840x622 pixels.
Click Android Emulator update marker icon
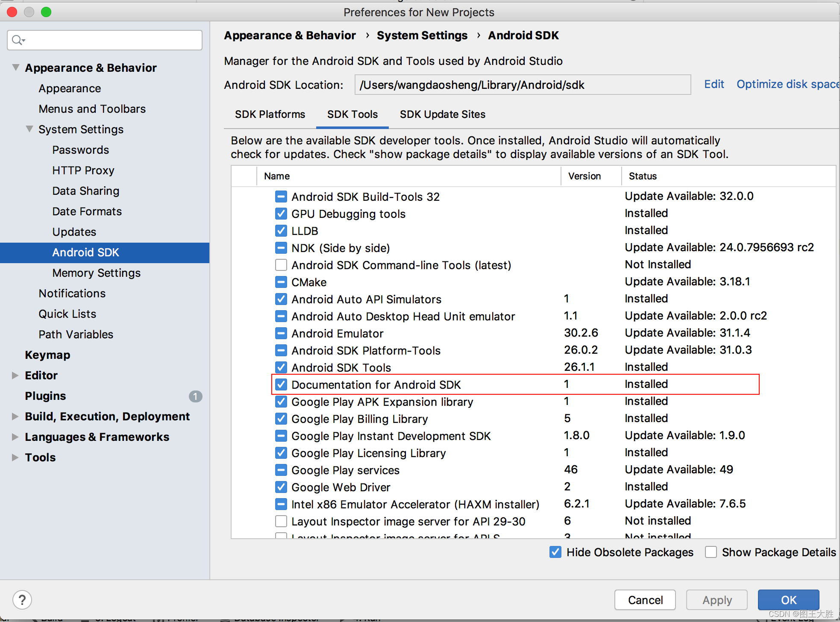(281, 333)
